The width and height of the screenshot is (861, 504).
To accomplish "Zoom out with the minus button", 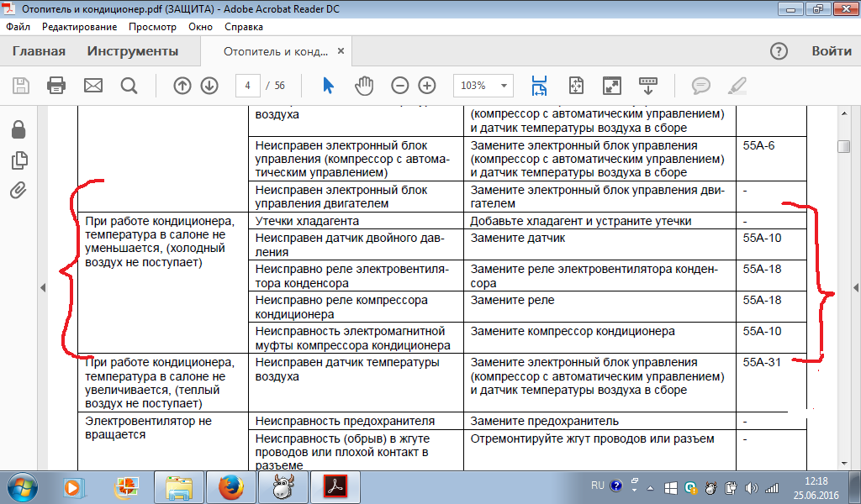I will (x=400, y=86).
